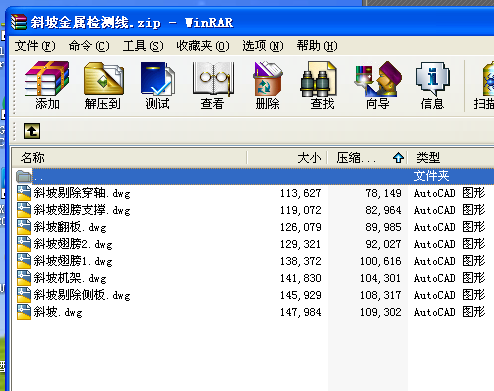Click file icon of 斜坡翅膀2.dwg
Screen dimensions: 494x391
tap(24, 244)
